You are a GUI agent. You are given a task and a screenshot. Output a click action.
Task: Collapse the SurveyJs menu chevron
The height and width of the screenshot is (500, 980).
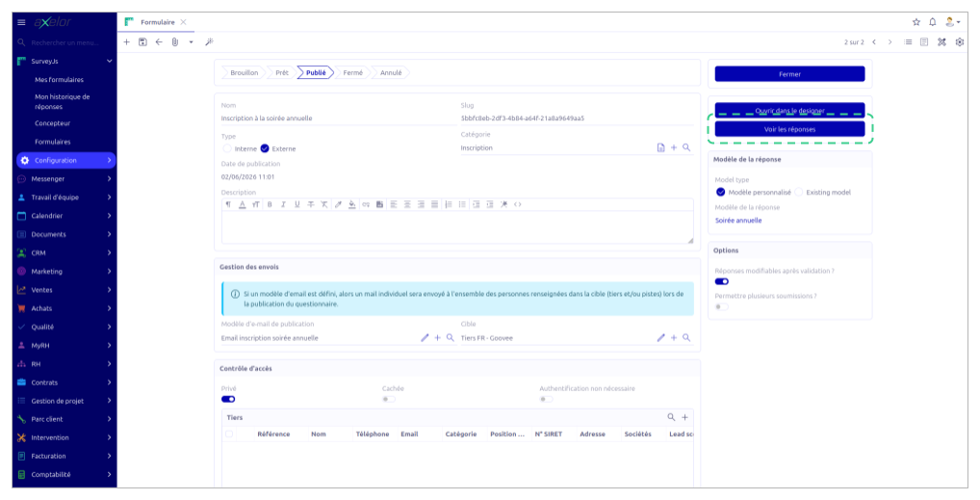(110, 62)
